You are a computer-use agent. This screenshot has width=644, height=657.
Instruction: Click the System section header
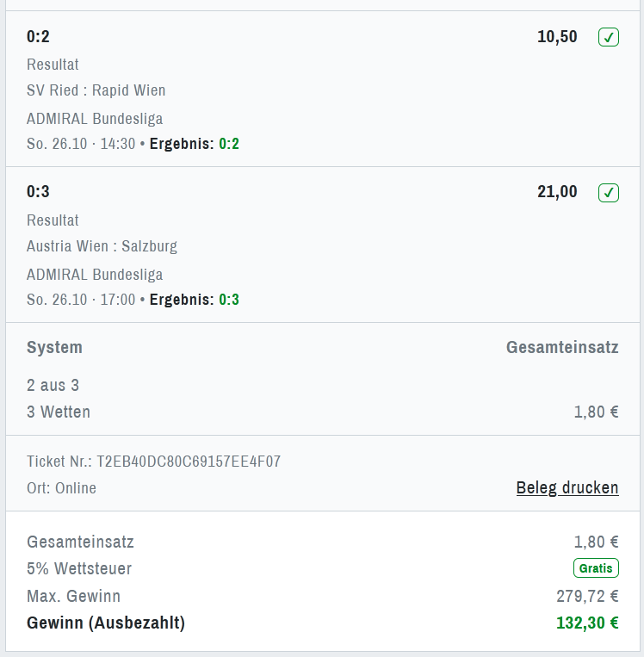click(54, 348)
